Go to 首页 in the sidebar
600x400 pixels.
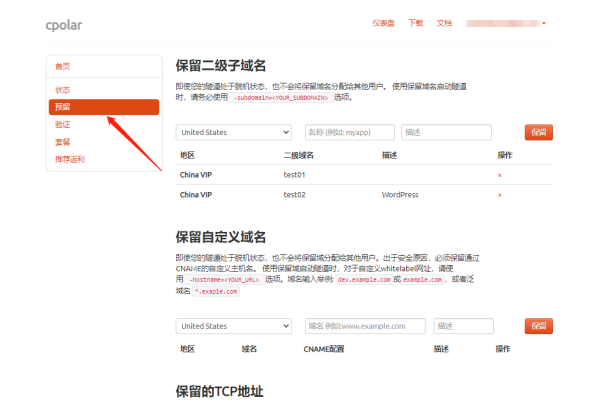coord(63,66)
